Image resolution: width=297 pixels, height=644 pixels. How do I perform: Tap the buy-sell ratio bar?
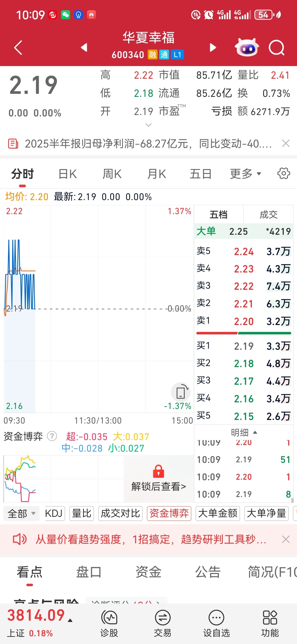point(244,333)
